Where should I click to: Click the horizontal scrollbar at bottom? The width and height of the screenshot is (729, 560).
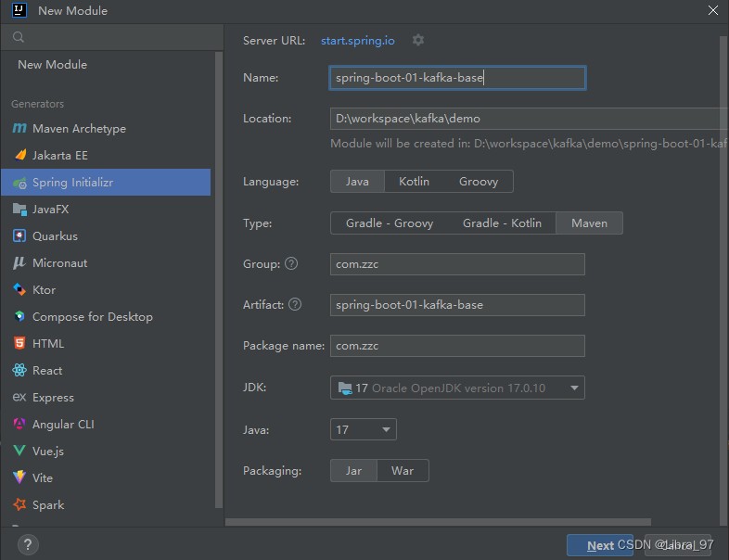[x=438, y=522]
